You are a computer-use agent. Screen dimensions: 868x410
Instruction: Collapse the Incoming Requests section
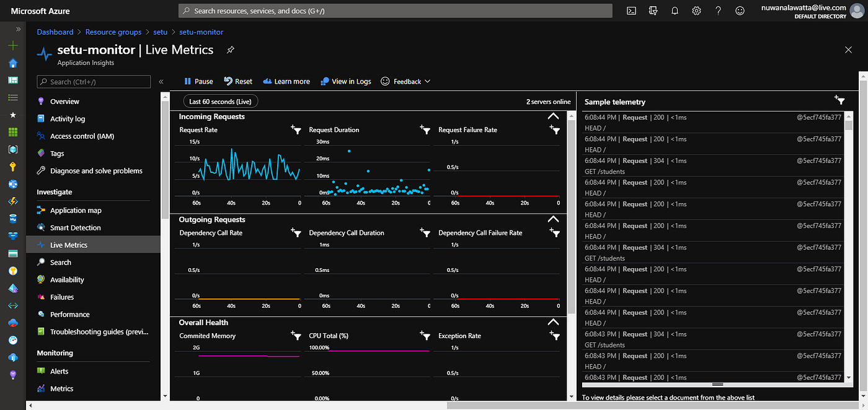[553, 116]
